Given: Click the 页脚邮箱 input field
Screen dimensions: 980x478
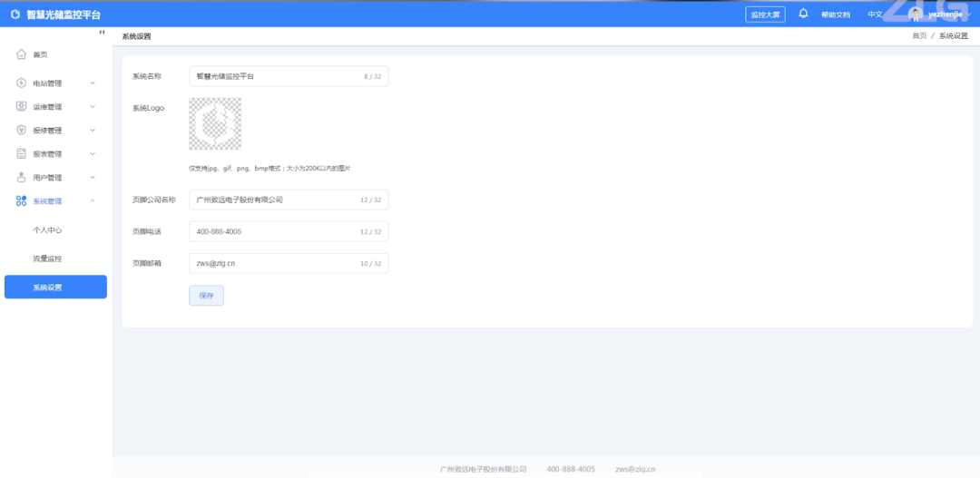Looking at the screenshot, I should [x=289, y=263].
